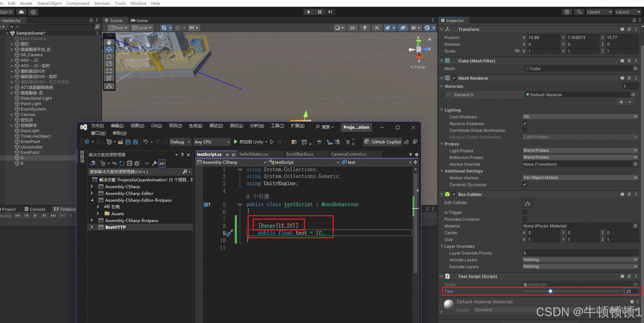Toggle Provides Contacts checkbox
Viewport: 644px width, 323px height.
[525, 219]
